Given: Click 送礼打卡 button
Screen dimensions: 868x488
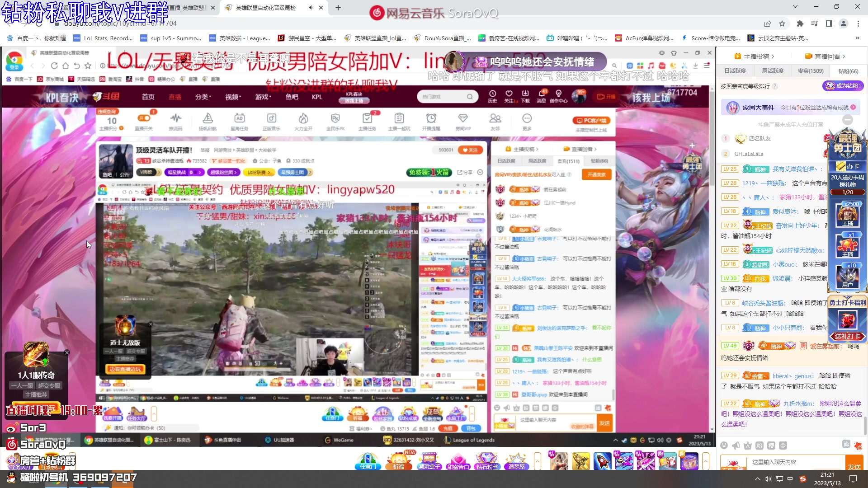Looking at the screenshot, I should [x=848, y=336].
